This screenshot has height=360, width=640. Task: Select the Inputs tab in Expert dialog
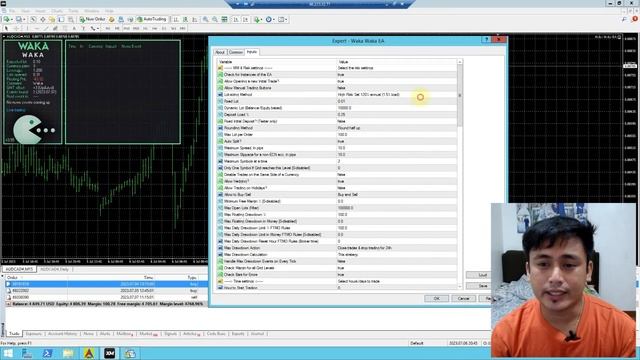click(252, 52)
